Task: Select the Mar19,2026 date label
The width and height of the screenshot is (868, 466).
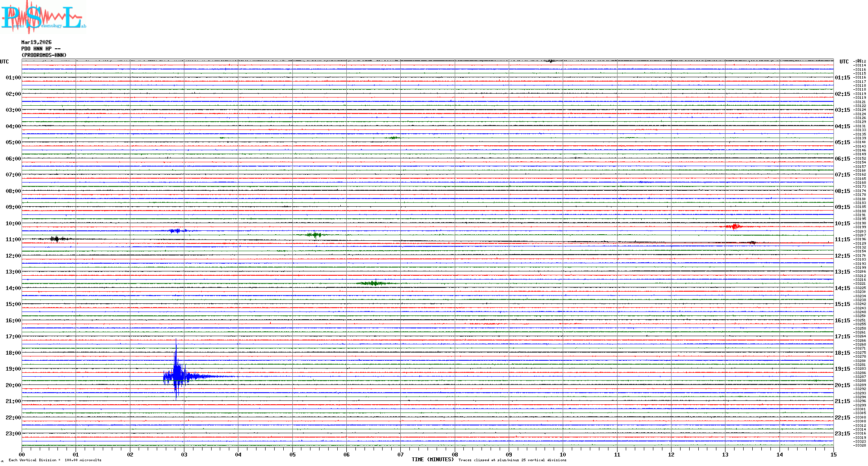Action: pos(36,42)
